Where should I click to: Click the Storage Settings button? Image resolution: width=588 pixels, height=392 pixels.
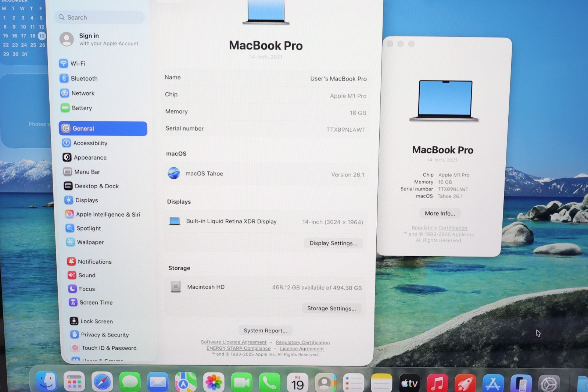331,309
